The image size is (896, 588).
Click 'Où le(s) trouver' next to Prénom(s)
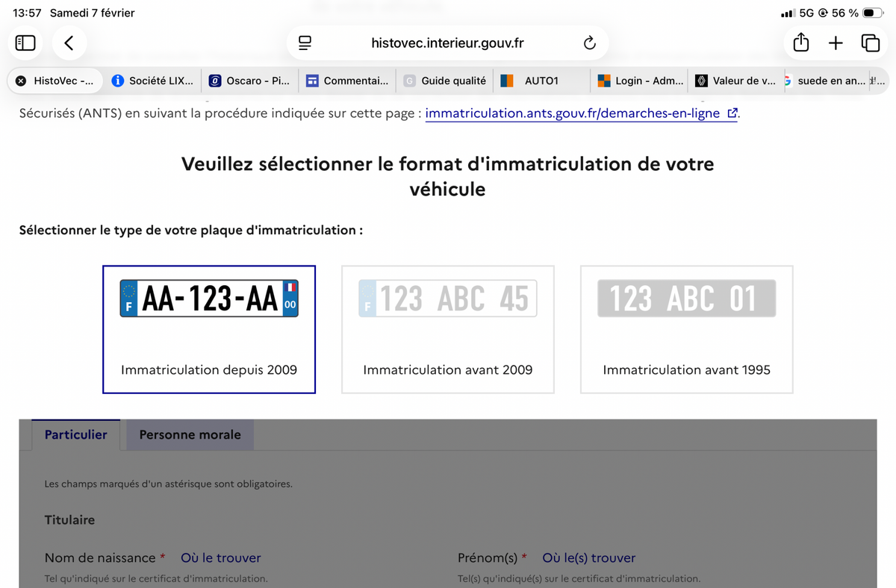click(x=588, y=557)
